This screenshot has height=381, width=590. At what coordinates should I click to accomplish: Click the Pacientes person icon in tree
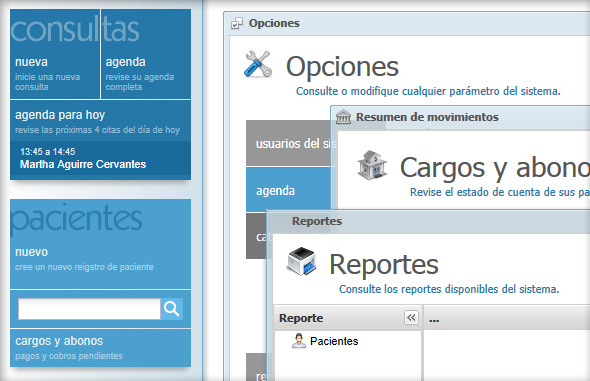(299, 341)
